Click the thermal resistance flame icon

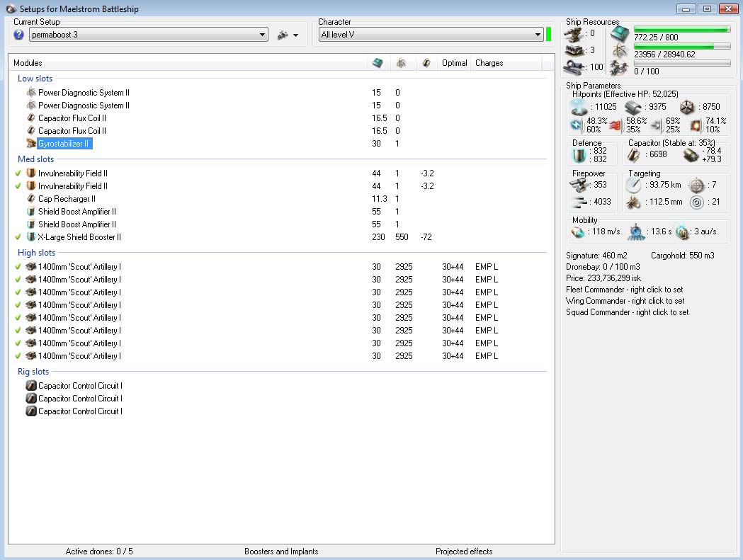616,125
